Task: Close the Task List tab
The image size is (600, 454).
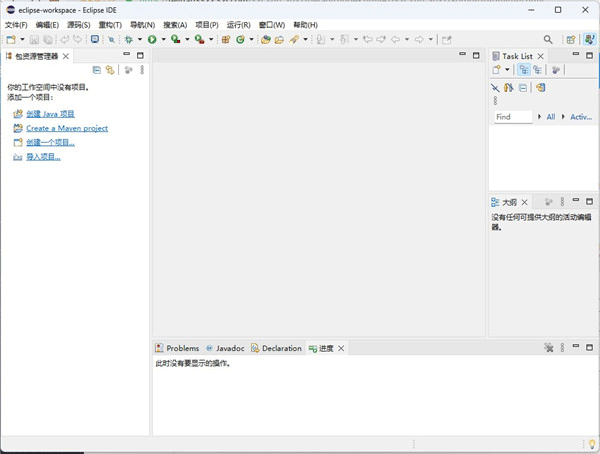Action: click(541, 56)
